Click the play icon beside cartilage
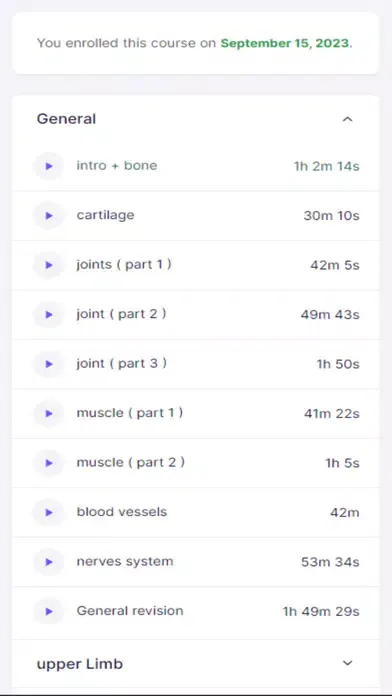The image size is (392, 696). pos(49,216)
